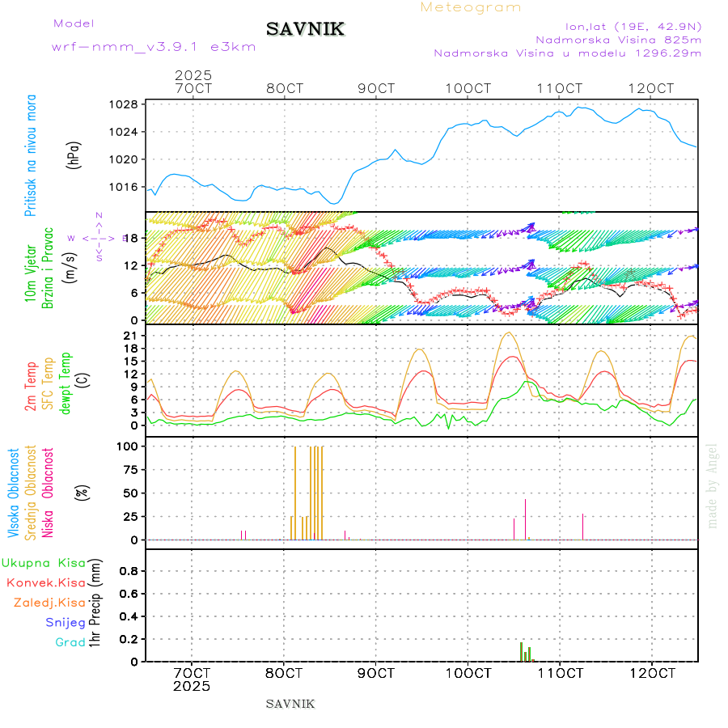The width and height of the screenshot is (728, 728).
Task: Click the 10m Vjetar axis label
Action: (31, 275)
